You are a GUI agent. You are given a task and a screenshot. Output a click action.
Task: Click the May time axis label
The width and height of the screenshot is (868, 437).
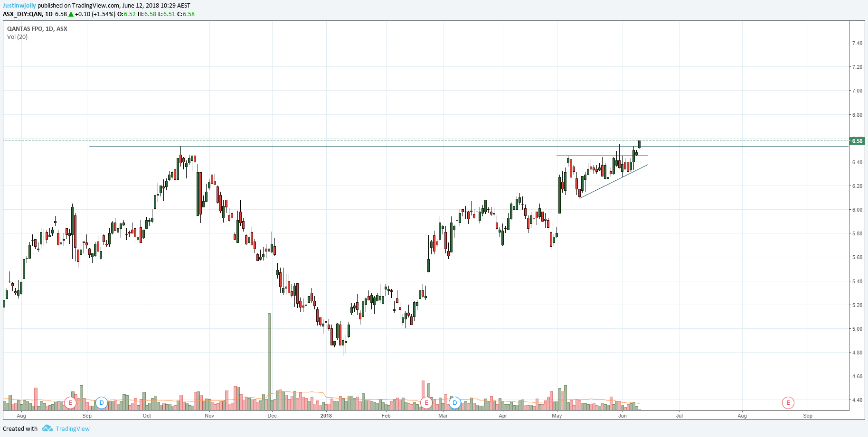coord(557,416)
